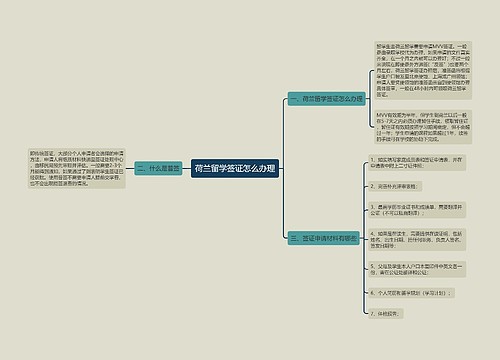Select the central node 荷兰留学签证怎么办理

(x=235, y=168)
